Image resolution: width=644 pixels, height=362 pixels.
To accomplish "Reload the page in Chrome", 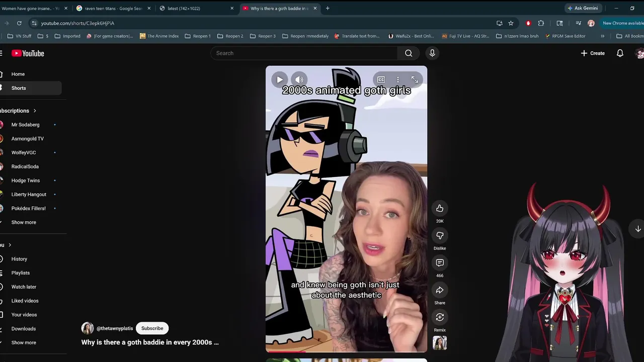I will coord(19,23).
